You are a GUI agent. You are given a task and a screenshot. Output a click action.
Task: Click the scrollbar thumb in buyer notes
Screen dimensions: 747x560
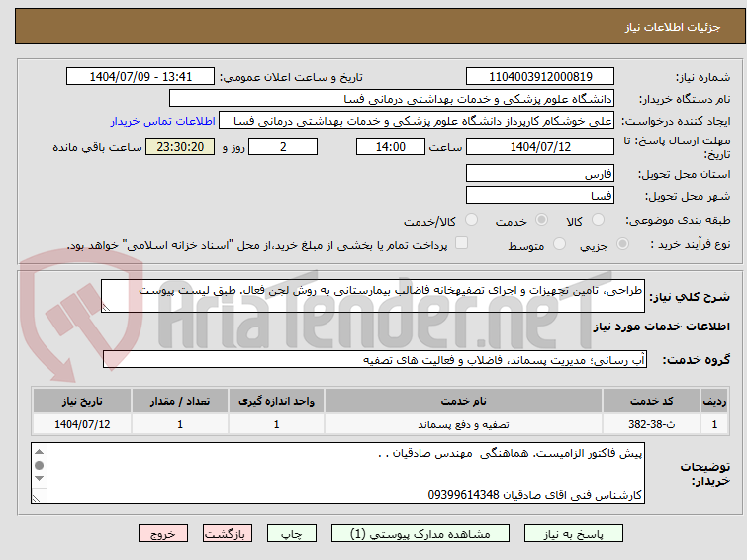coord(39,465)
